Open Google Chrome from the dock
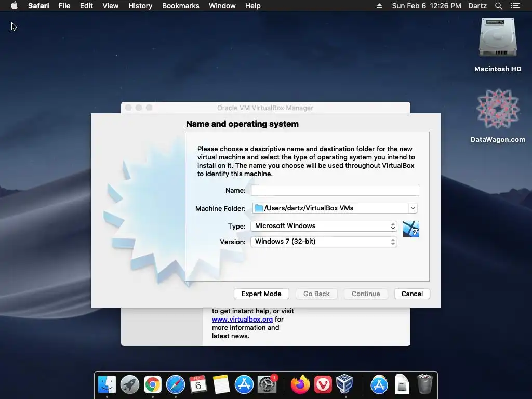Viewport: 532px width, 399px height. (x=153, y=384)
